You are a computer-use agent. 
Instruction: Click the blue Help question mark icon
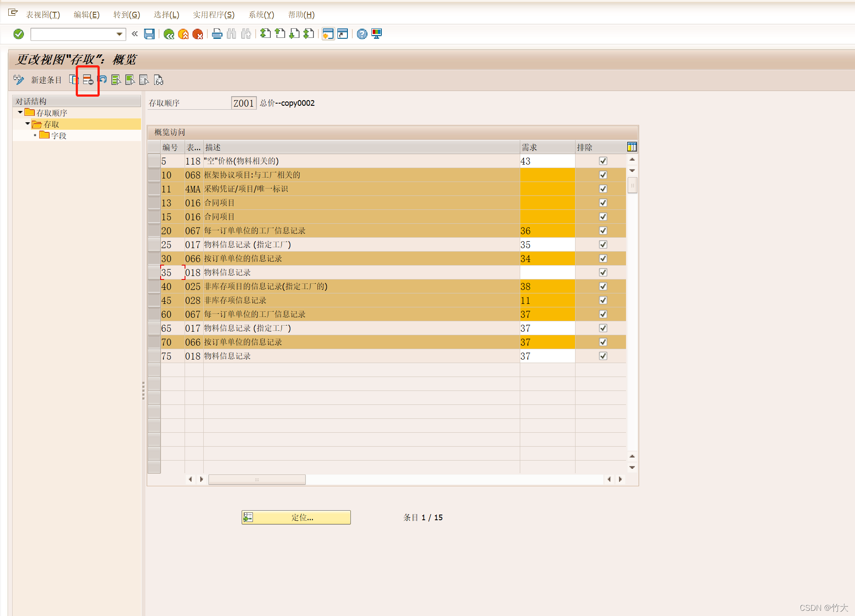click(362, 34)
